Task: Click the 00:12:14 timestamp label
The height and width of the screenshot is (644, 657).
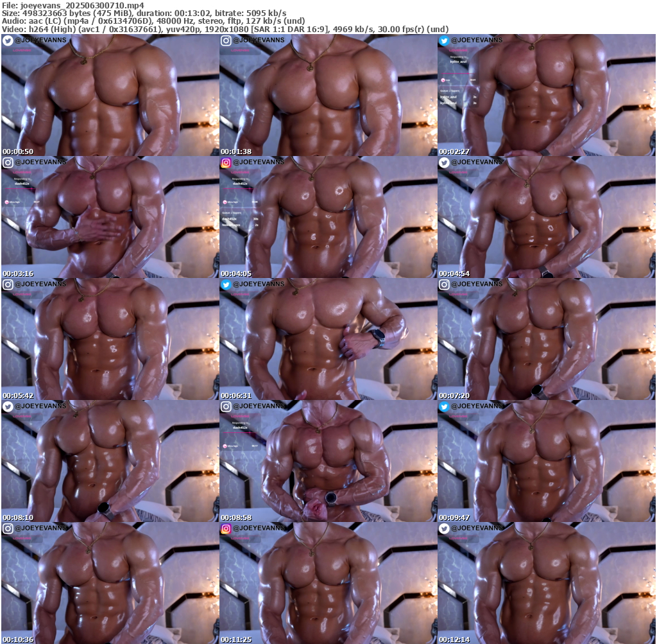Action: [x=454, y=640]
